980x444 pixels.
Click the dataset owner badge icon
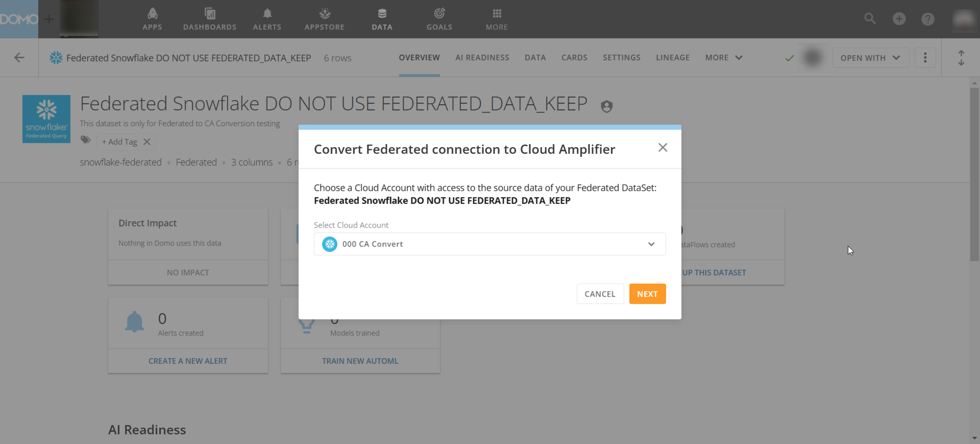[x=606, y=106]
